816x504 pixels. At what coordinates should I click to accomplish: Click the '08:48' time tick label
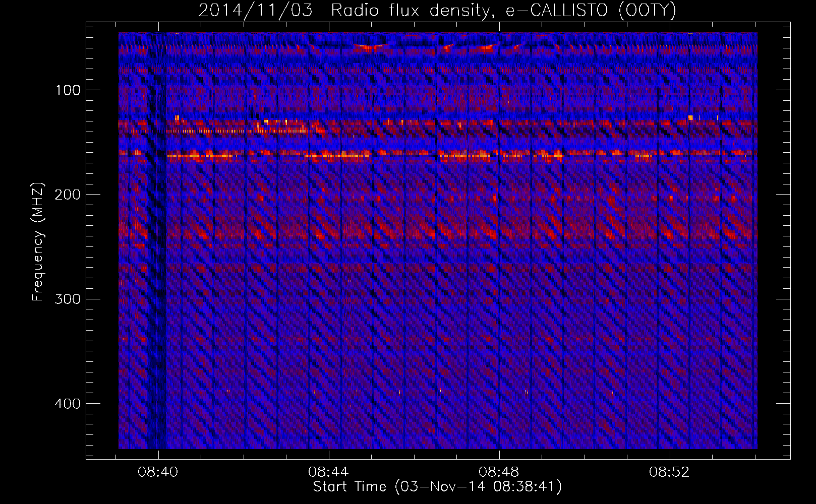click(x=499, y=472)
